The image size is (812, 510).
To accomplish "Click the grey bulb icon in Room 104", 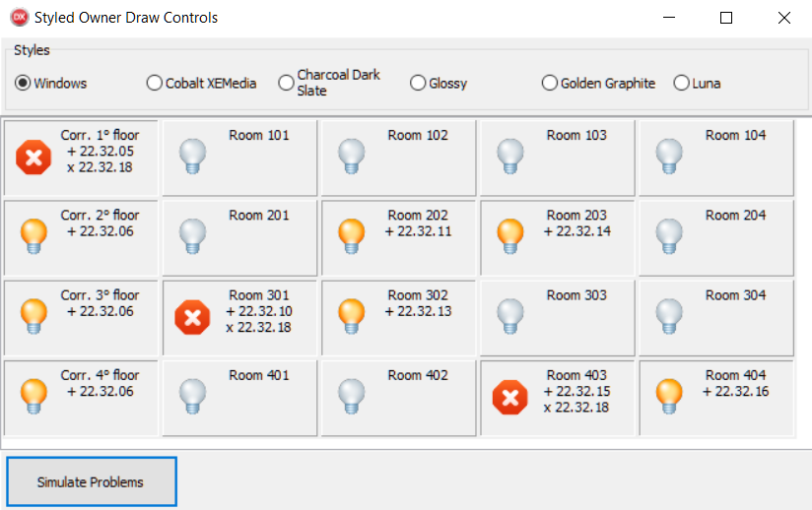I will point(669,156).
